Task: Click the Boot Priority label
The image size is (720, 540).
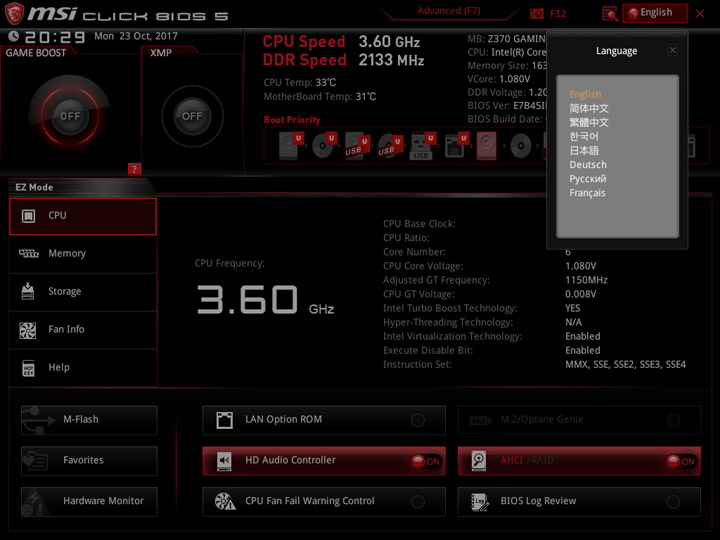Action: [292, 120]
